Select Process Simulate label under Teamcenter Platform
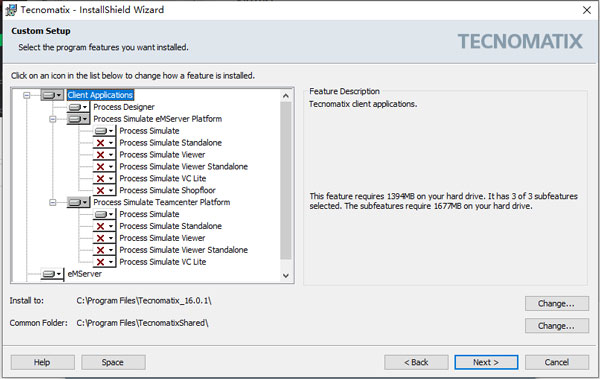Viewport: 600px width, 379px height. pos(149,214)
